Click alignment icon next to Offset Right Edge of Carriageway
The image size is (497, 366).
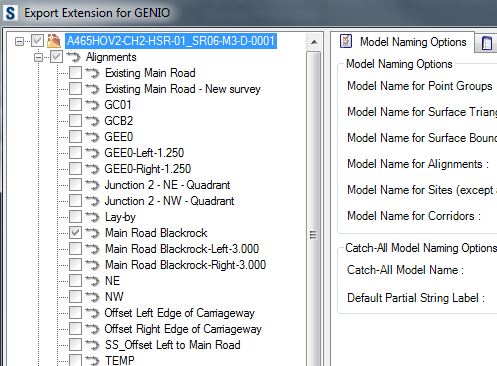click(x=92, y=329)
